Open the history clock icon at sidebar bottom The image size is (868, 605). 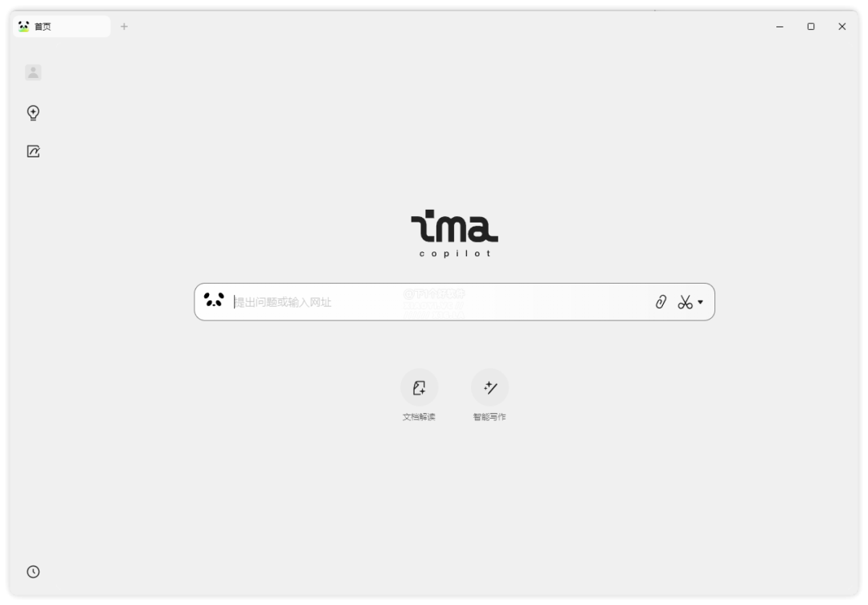[33, 572]
